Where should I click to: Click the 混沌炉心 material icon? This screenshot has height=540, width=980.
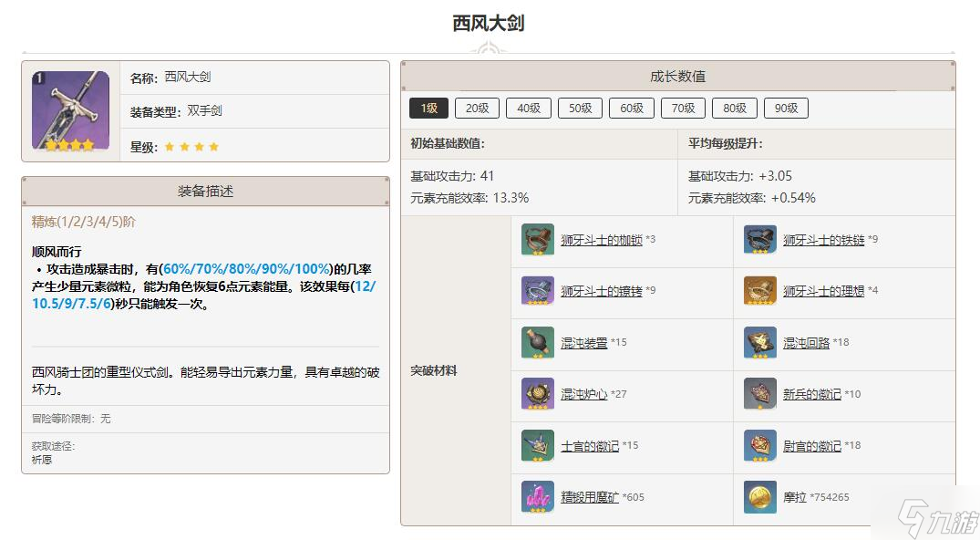click(538, 394)
